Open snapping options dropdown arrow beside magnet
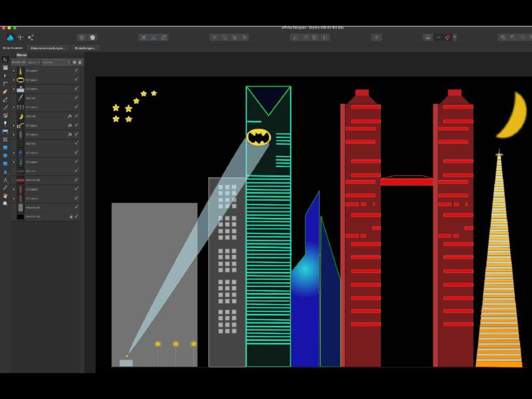The image size is (532, 399). tap(455, 37)
